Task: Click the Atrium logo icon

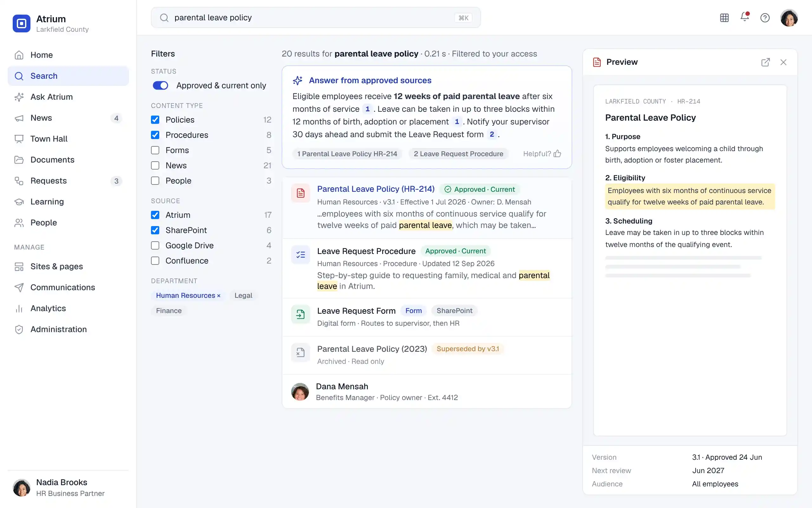Action: 22,23
